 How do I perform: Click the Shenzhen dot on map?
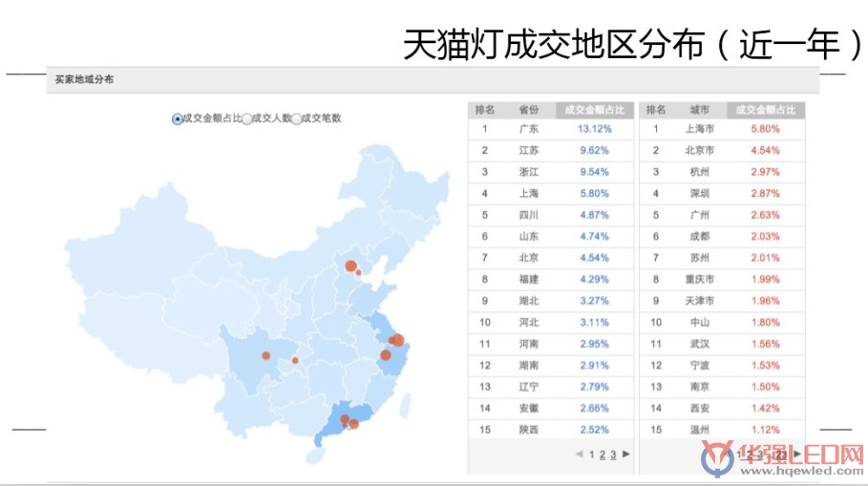pos(354,424)
